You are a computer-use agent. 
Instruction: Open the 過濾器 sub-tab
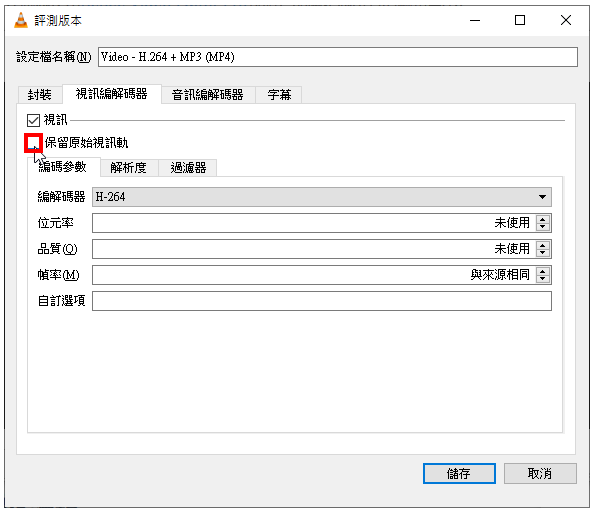pyautogui.click(x=188, y=168)
